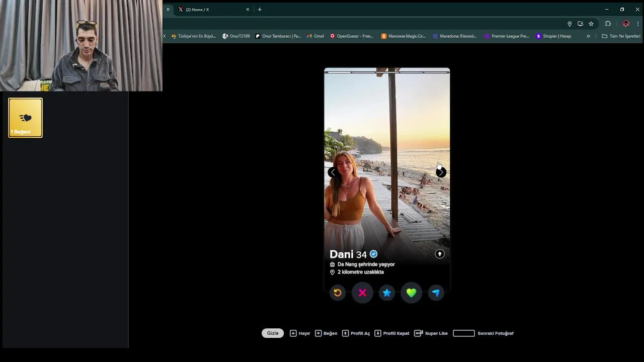Open the Gmail bookmark
The width and height of the screenshot is (644, 362).
[x=315, y=36]
